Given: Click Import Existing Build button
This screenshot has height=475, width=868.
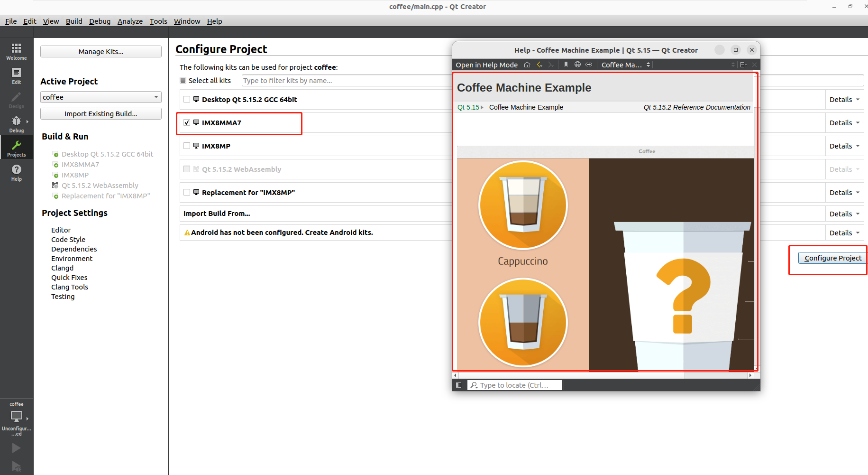Looking at the screenshot, I should click(101, 113).
